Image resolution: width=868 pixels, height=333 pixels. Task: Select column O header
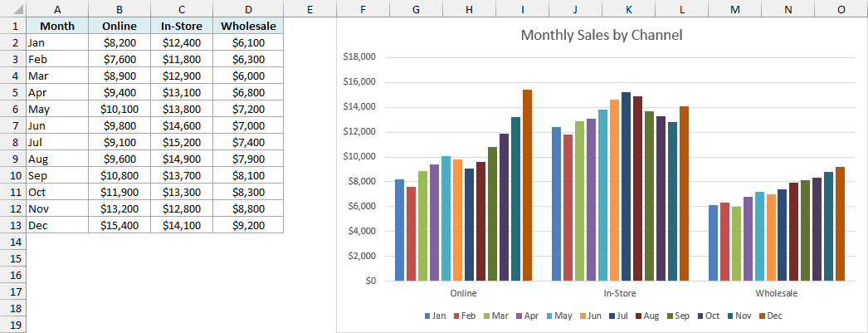coord(841,9)
